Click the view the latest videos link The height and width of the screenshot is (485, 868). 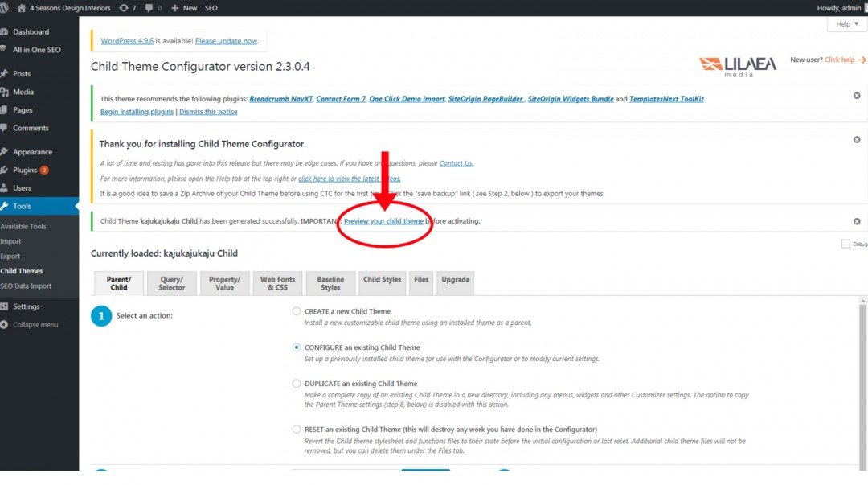(x=350, y=179)
